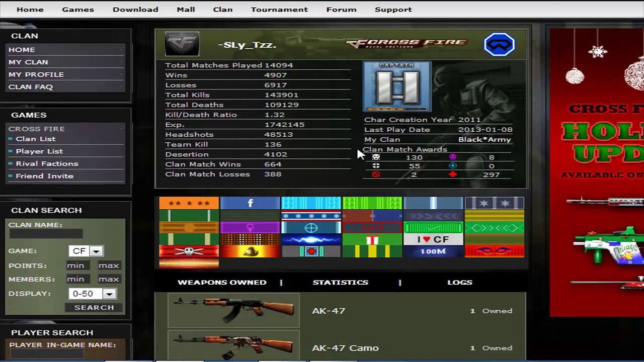
Task: Open the GAME dropdown showing CF
Action: pos(86,251)
